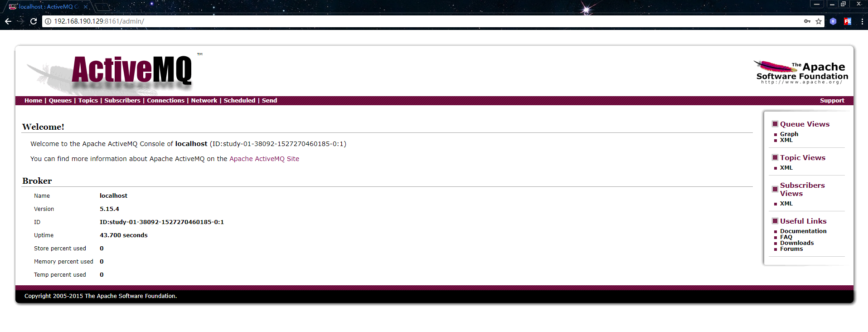Open the Subscribers Views XML link
Viewport: 868px width, 332px height.
point(786,204)
